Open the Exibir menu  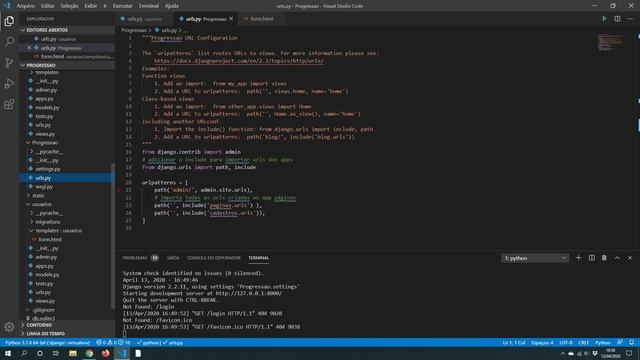tap(91, 6)
